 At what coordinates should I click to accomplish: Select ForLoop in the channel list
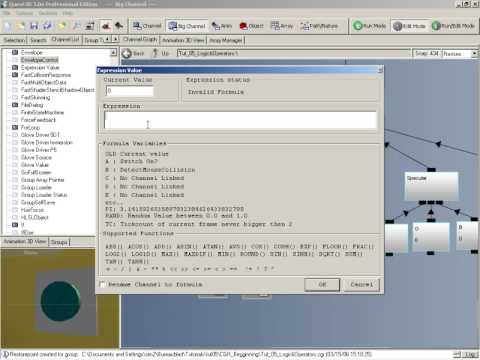tap(30, 127)
